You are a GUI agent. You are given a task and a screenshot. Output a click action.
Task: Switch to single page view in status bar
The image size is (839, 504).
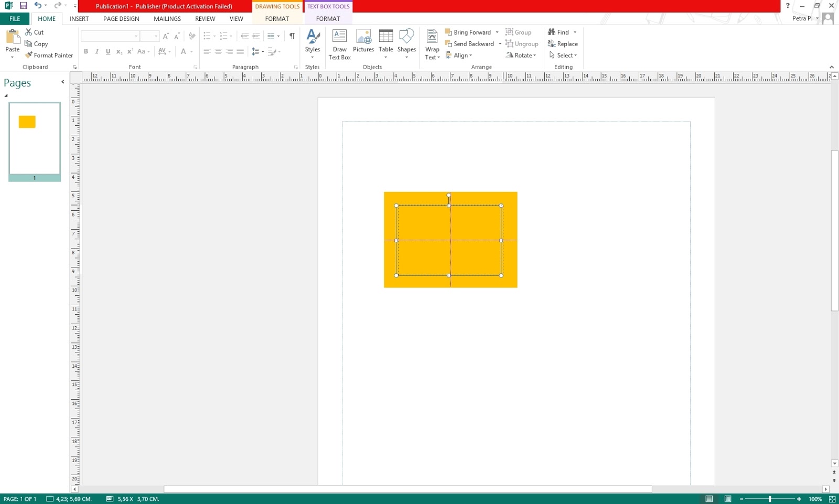click(x=709, y=499)
